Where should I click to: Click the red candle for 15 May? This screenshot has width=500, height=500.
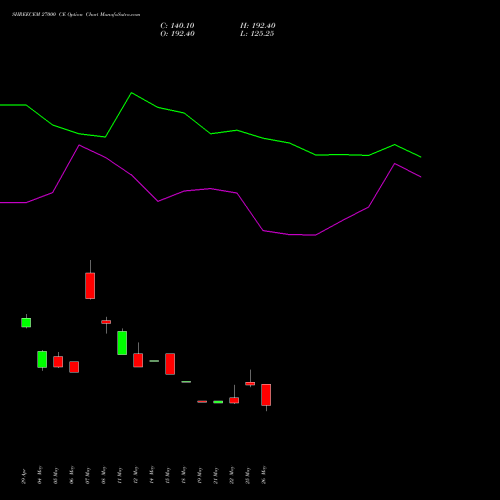170,364
